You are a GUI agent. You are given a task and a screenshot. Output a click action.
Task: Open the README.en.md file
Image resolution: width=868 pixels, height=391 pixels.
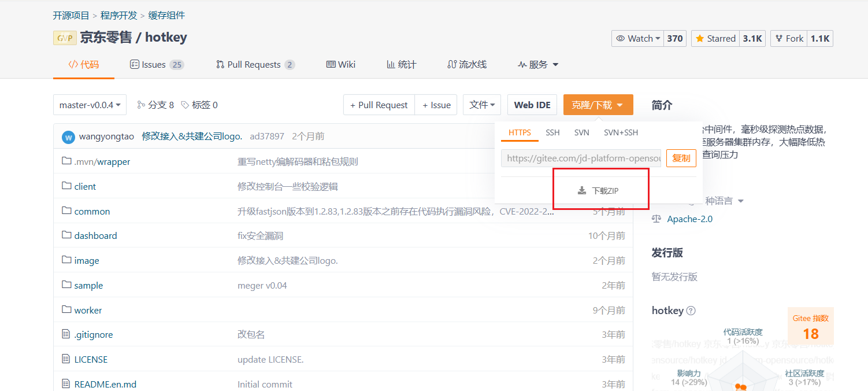(105, 384)
